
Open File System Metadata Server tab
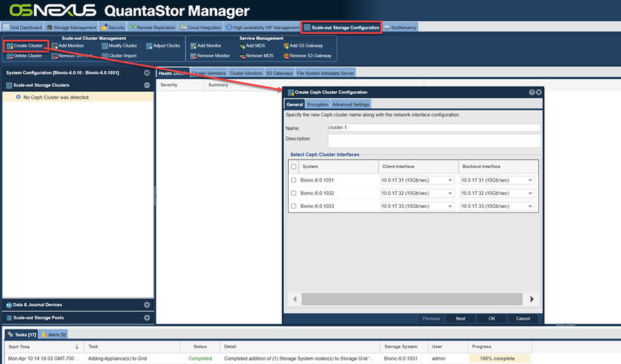325,73
